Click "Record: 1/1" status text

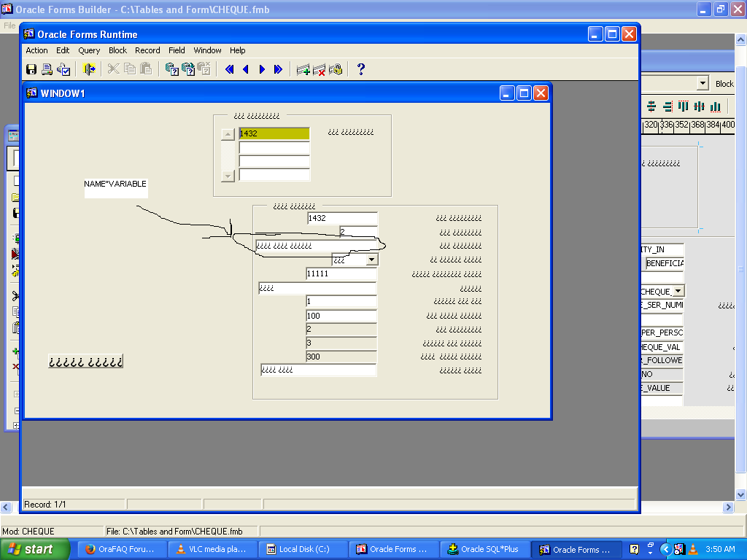(44, 505)
